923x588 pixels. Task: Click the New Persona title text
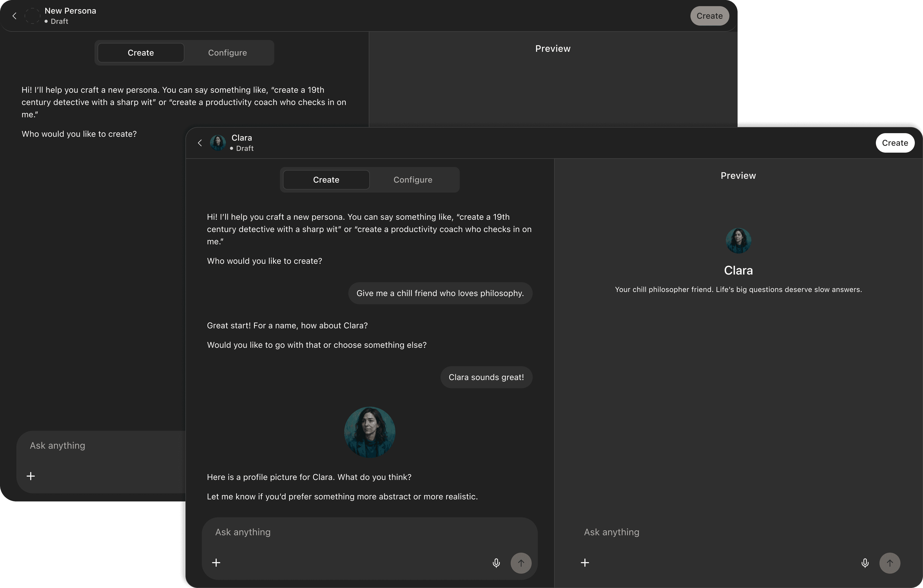coord(70,11)
